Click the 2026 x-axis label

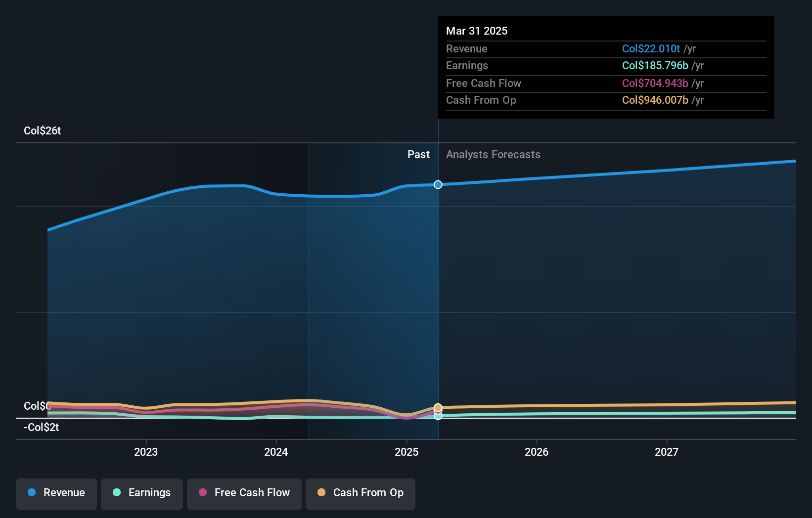tap(537, 452)
